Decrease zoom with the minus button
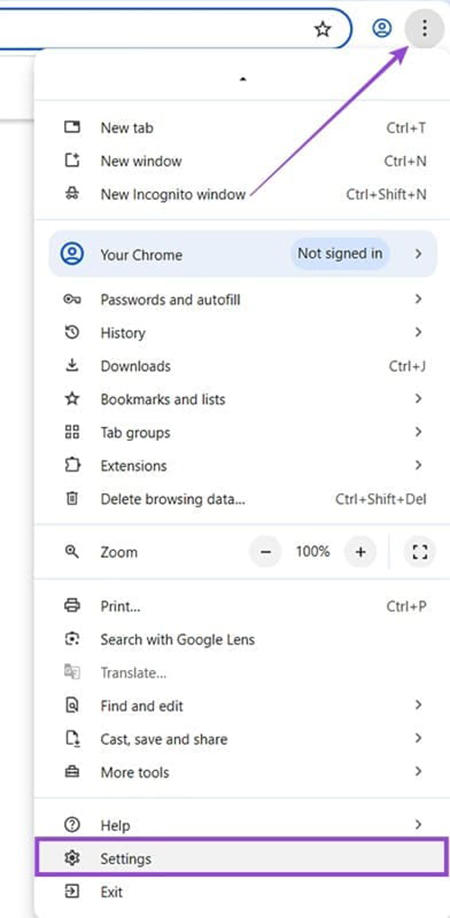 point(266,552)
